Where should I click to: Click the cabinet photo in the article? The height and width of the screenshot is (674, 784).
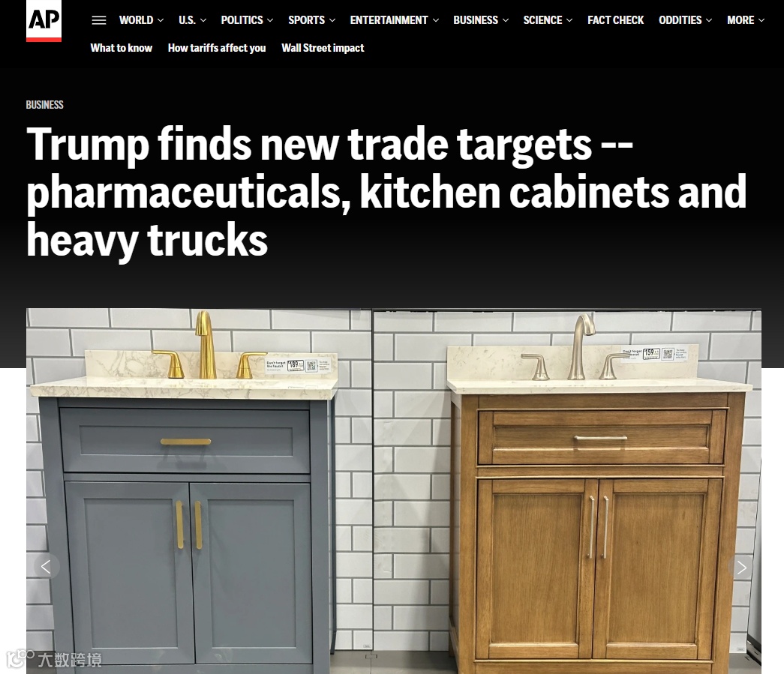[x=393, y=491]
